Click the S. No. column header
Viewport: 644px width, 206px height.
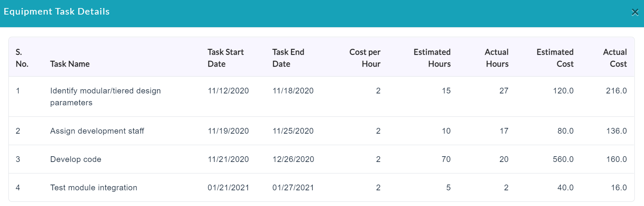click(22, 58)
